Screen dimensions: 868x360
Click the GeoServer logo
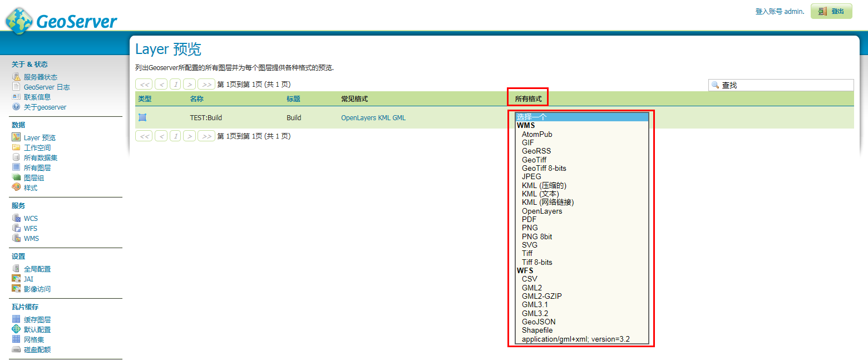61,21
